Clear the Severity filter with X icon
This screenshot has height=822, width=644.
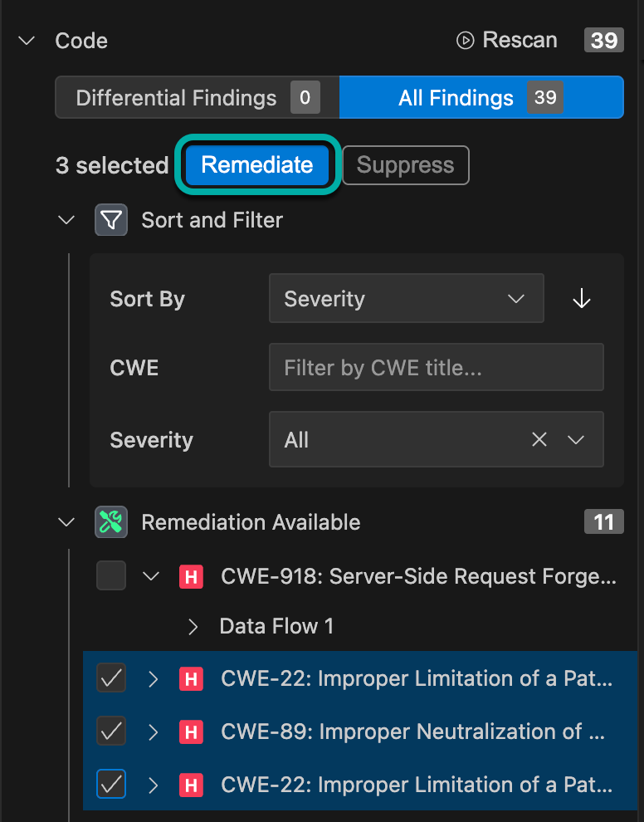[x=539, y=439]
